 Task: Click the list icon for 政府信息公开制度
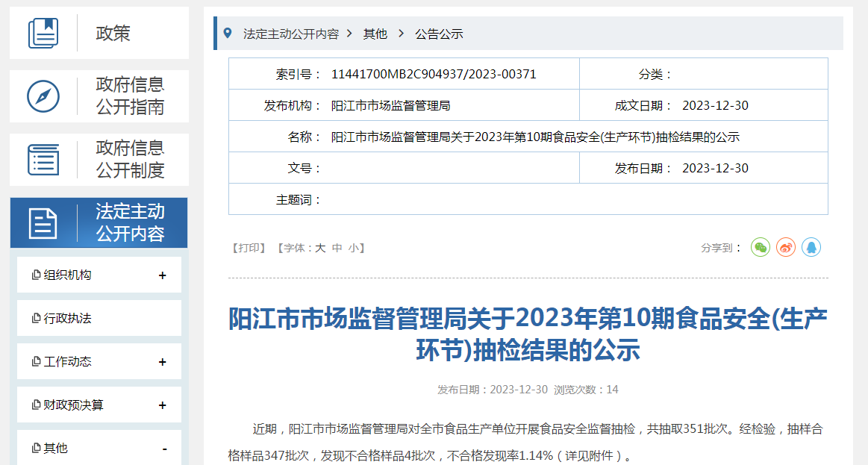pyautogui.click(x=43, y=160)
